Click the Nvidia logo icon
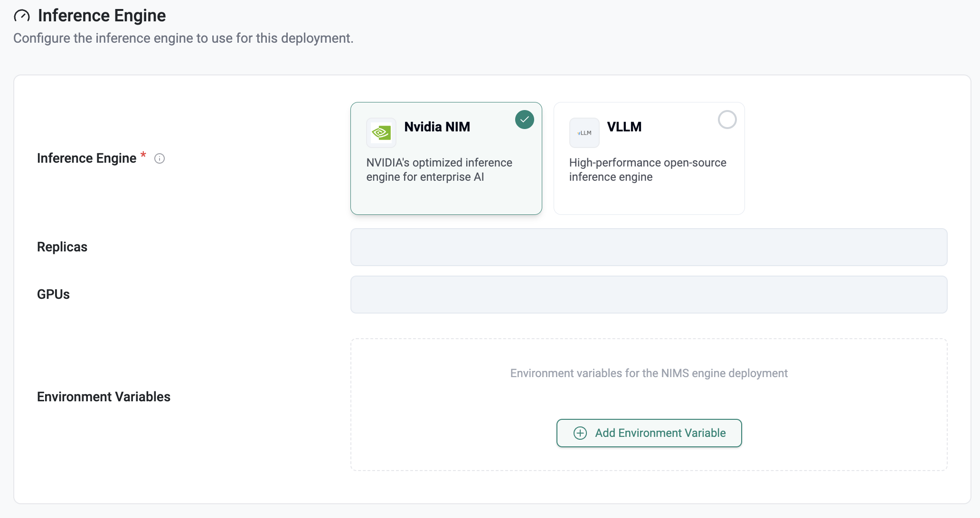The height and width of the screenshot is (518, 980). (x=381, y=133)
